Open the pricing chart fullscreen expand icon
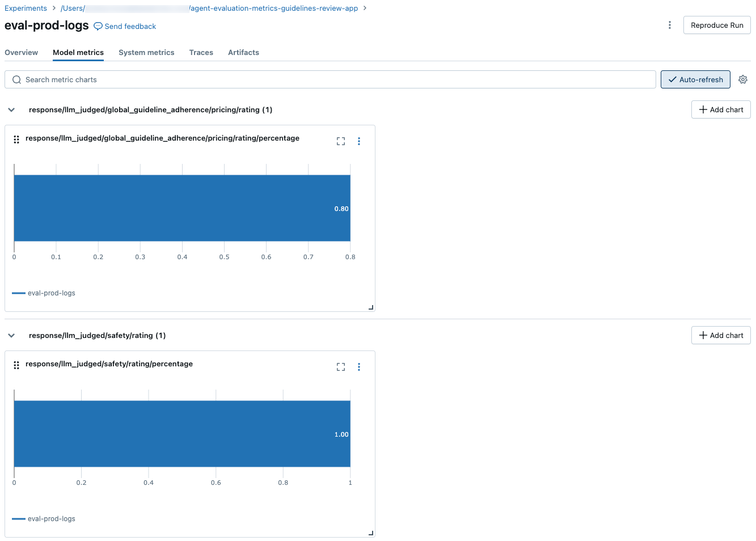 point(340,141)
